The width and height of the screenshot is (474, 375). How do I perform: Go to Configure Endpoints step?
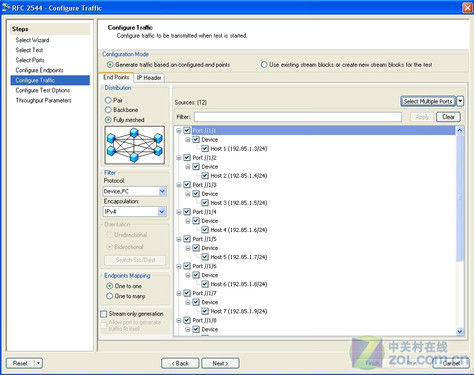(39, 70)
